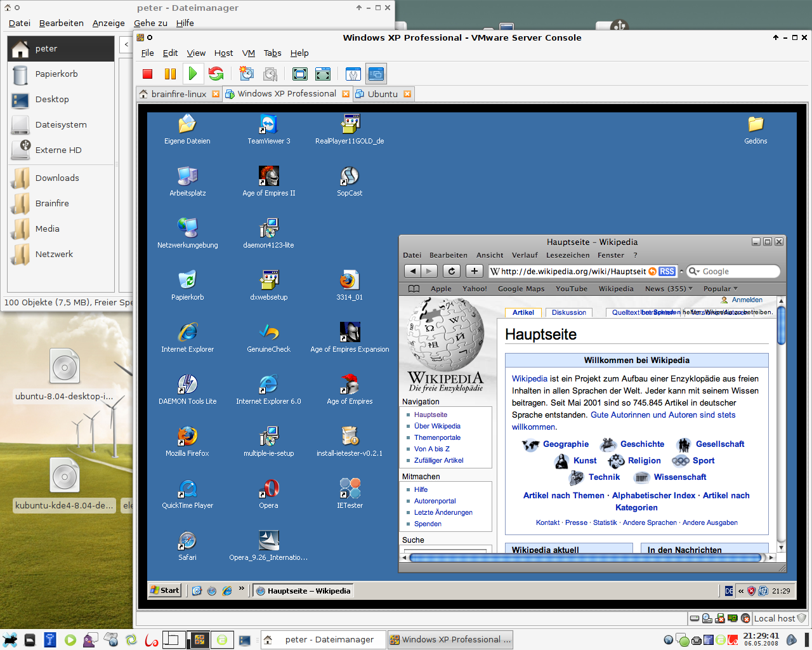
Task: Click the clock in the bottom panel
Action: [761, 639]
